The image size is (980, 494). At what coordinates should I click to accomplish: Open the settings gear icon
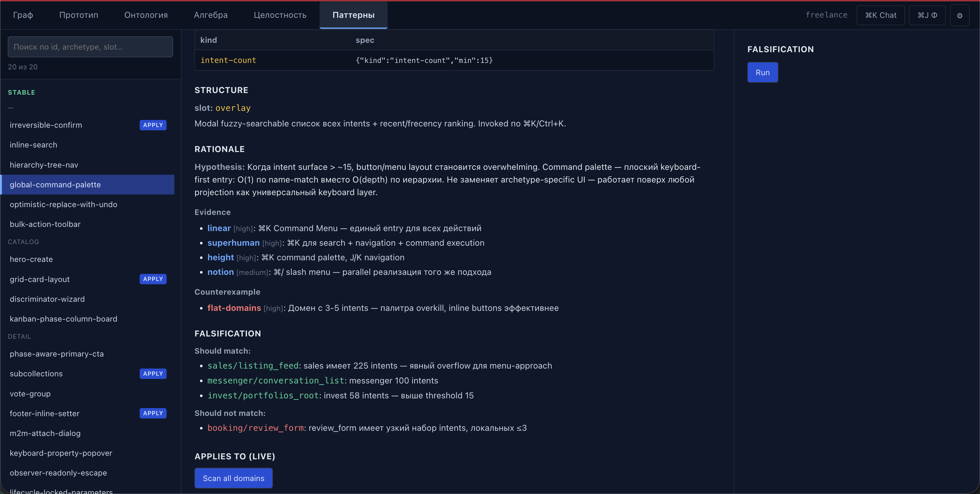(960, 15)
